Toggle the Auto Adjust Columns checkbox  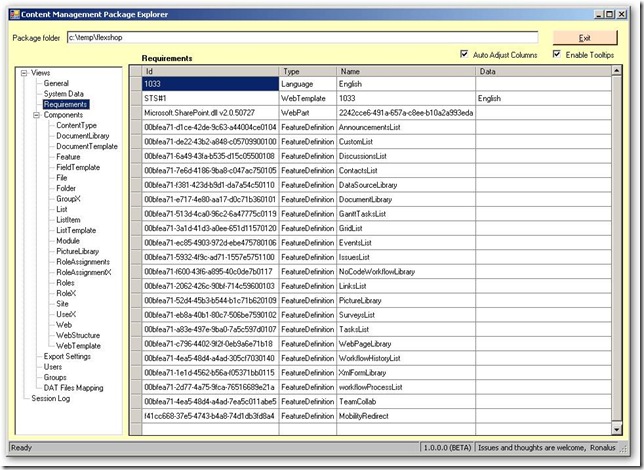[464, 54]
